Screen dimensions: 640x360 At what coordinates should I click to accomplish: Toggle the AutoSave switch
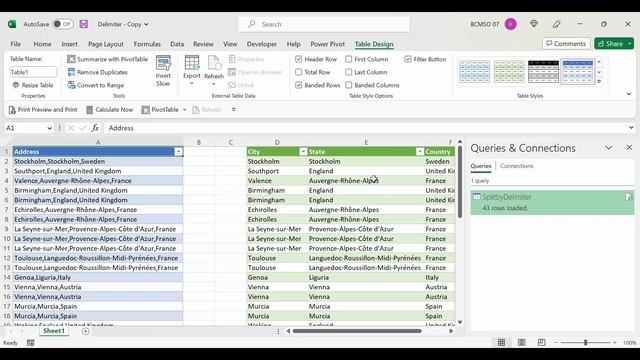coord(62,24)
